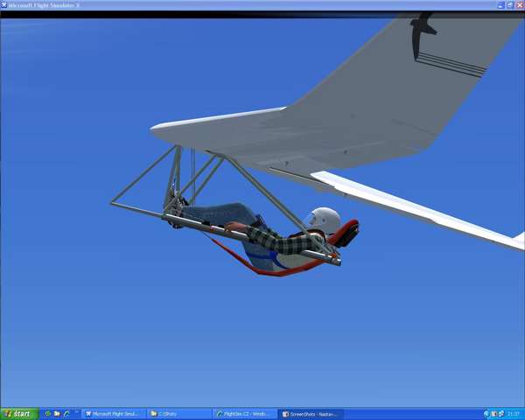Image resolution: width=525 pixels, height=420 pixels.
Task: Open the folder window in taskbar
Action: click(179, 414)
